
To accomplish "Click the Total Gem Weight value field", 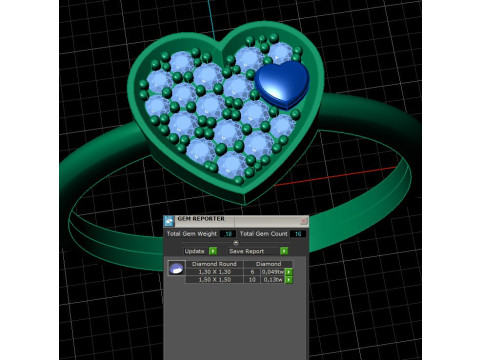I will tap(227, 234).
